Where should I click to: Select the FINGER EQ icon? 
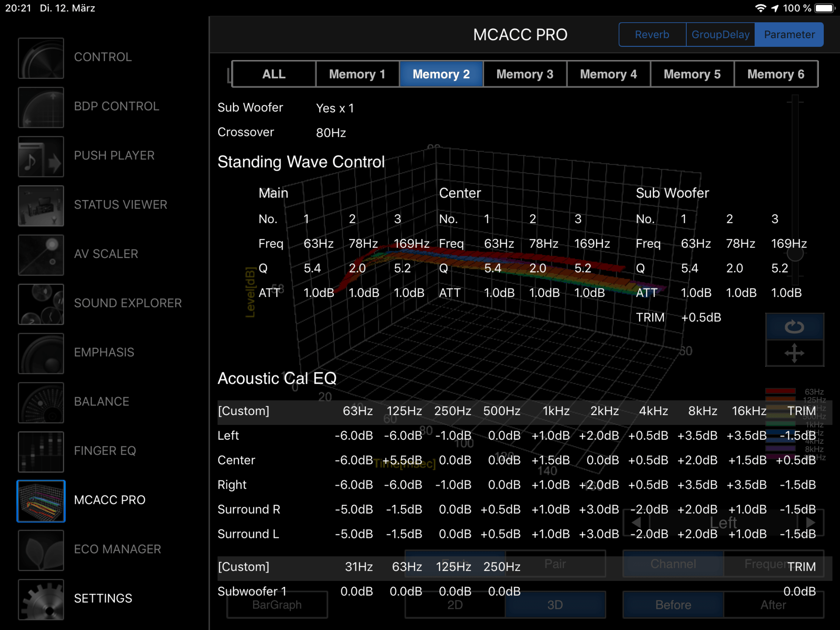(x=41, y=451)
